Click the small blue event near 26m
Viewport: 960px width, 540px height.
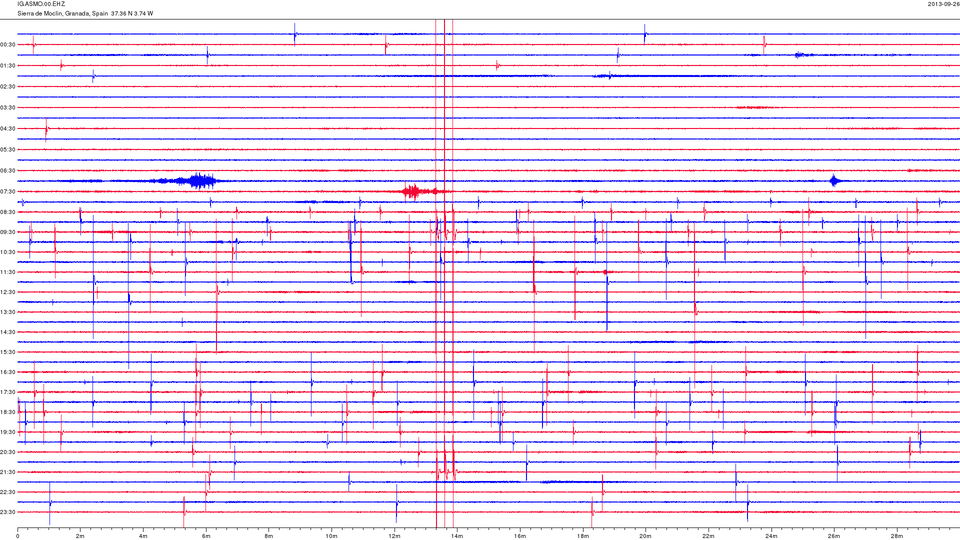coord(834,181)
